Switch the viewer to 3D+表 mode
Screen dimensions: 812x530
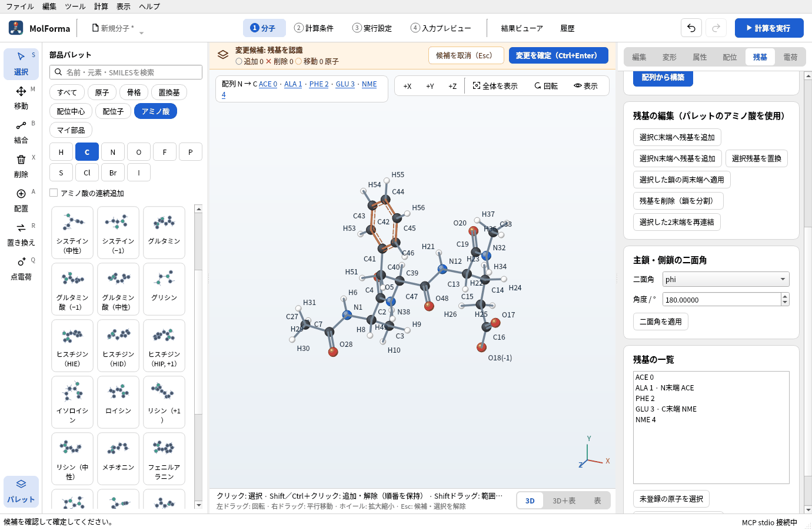564,501
